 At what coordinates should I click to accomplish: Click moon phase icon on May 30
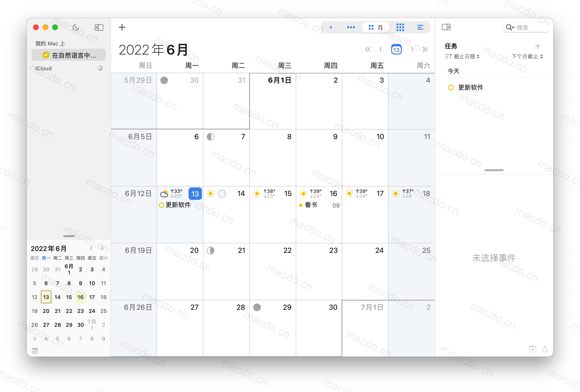[164, 80]
